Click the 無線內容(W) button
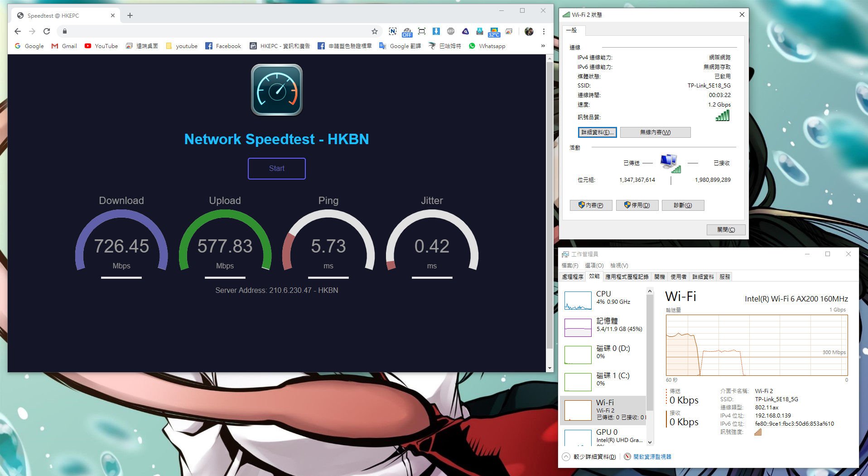 pos(655,132)
